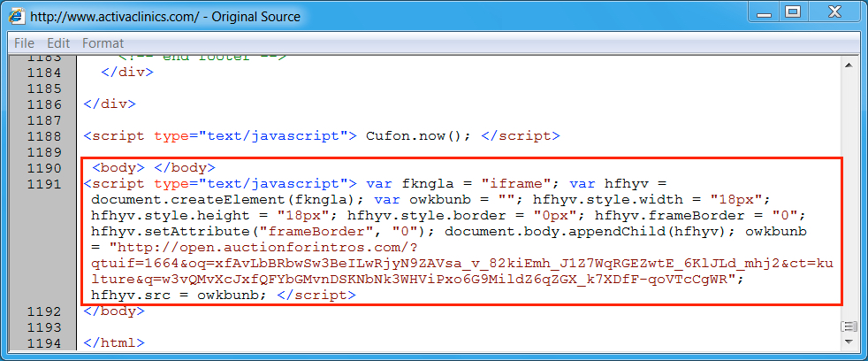Image resolution: width=868 pixels, height=361 pixels.
Task: Click the Cufon.now(); script text
Action: tap(418, 136)
